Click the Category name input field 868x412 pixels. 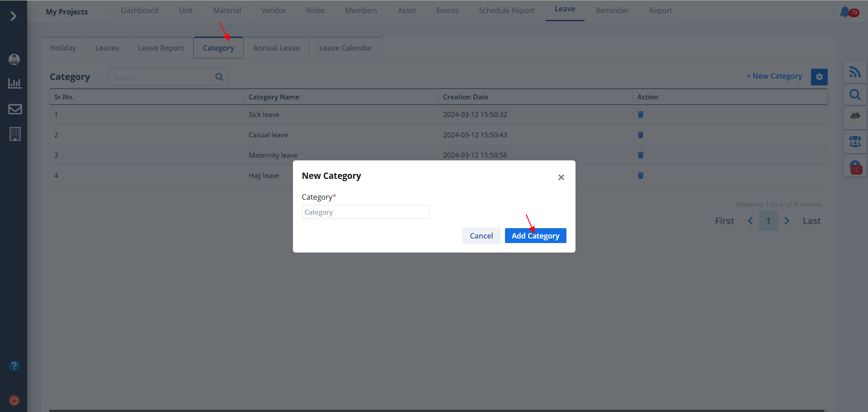(365, 212)
